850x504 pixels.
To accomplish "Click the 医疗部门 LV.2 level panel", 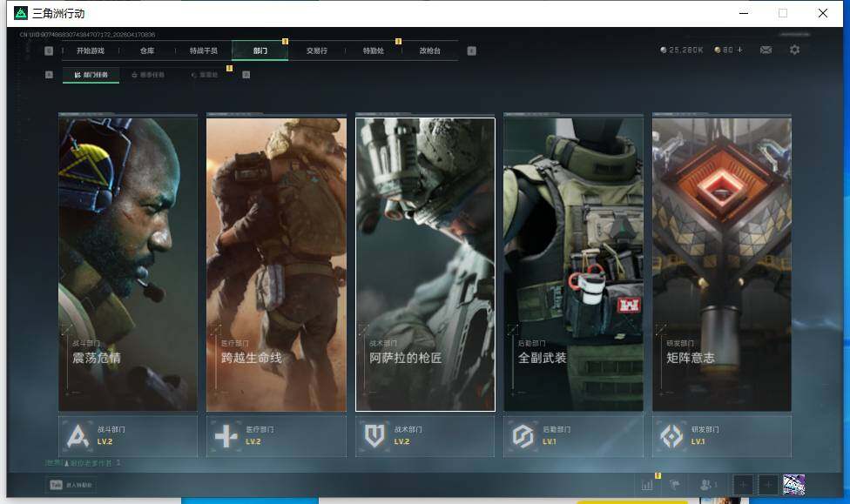I will pyautogui.click(x=276, y=436).
